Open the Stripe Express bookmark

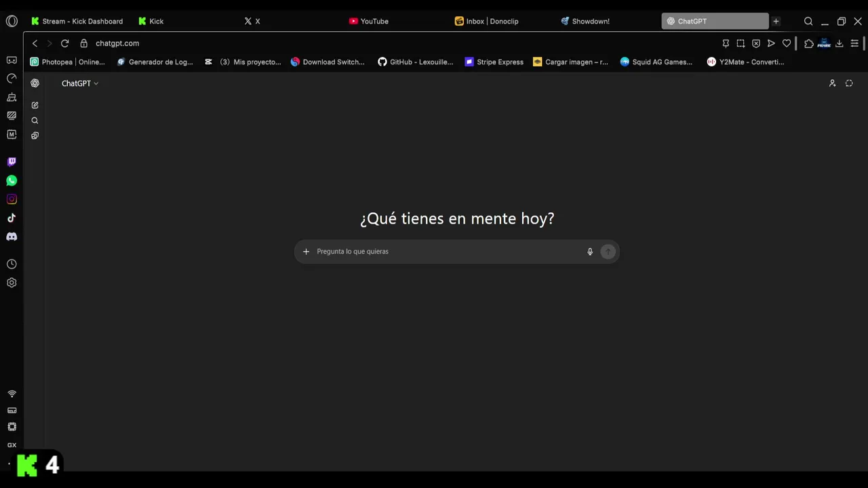[x=494, y=62]
